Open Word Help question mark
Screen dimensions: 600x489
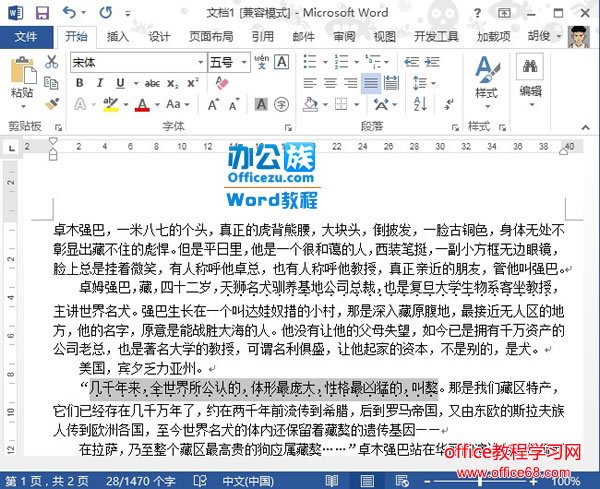tap(477, 13)
